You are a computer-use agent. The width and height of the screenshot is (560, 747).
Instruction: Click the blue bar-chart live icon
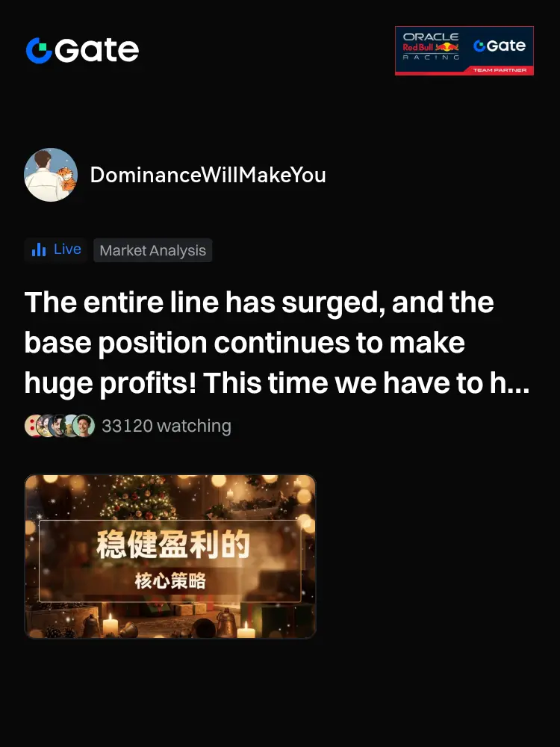(39, 249)
